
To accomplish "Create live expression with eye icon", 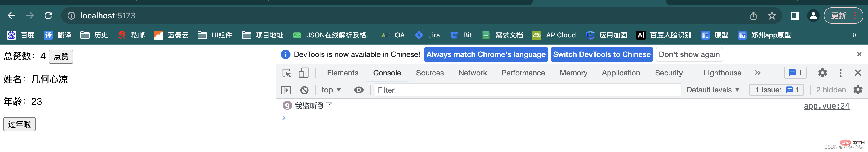I will 359,90.
